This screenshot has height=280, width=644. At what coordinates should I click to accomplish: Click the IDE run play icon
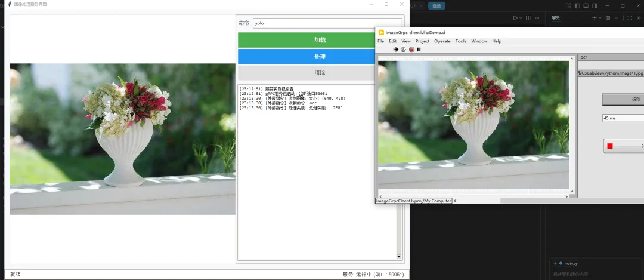click(x=515, y=18)
